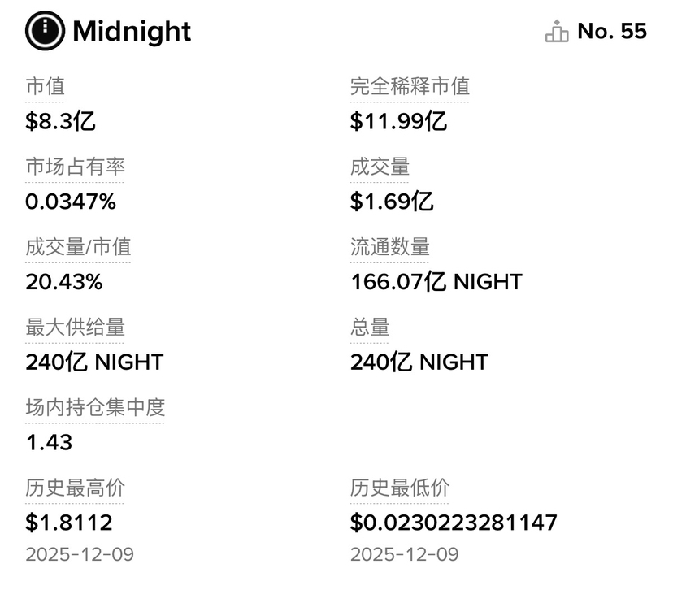Click the $1.8112 all-time high price
This screenshot has width=673, height=616.
[69, 523]
